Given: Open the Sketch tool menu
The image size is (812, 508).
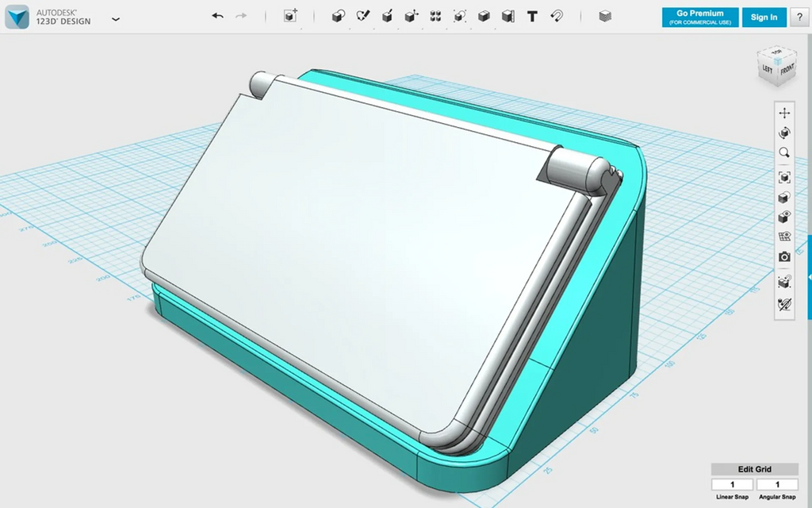Looking at the screenshot, I should tap(363, 16).
